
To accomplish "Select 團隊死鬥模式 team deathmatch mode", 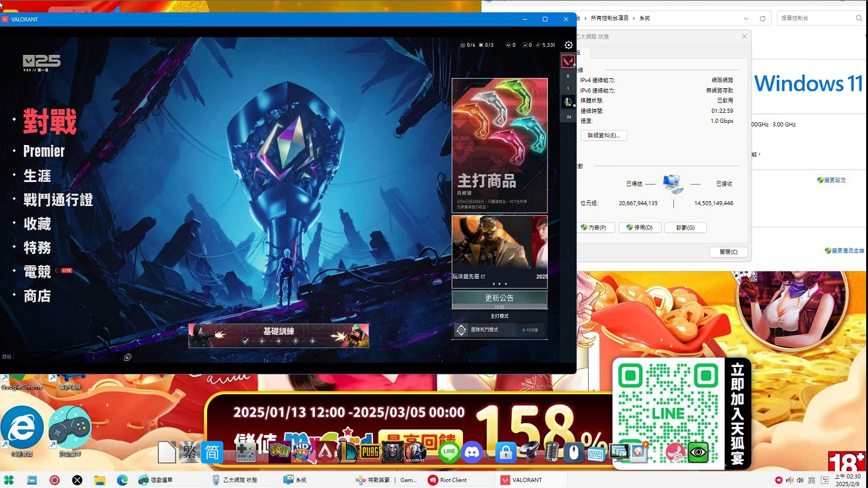I will [499, 330].
